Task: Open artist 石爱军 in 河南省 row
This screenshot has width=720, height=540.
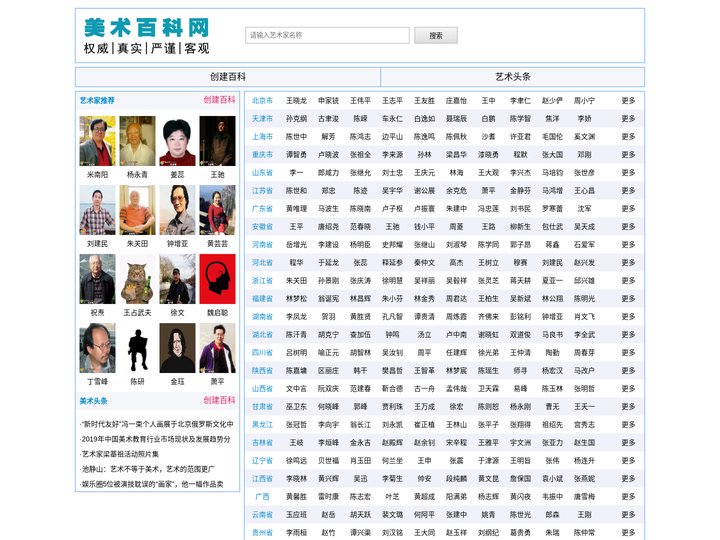Action: point(584,245)
